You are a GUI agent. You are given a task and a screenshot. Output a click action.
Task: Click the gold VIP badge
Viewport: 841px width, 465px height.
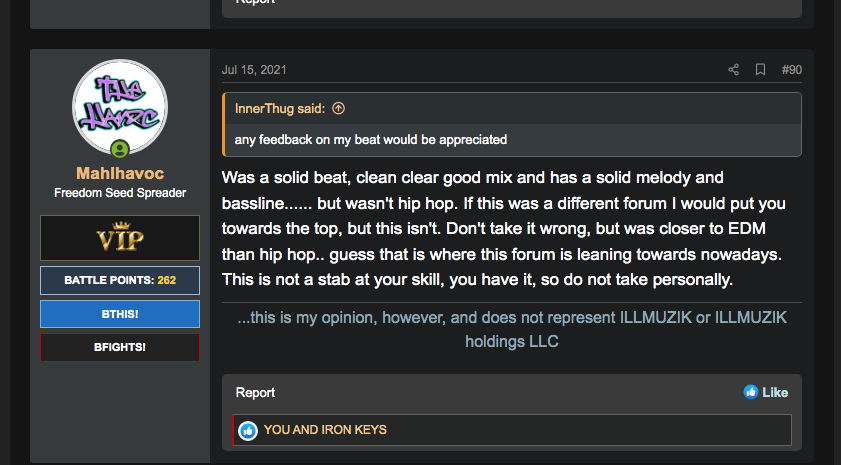(x=120, y=239)
